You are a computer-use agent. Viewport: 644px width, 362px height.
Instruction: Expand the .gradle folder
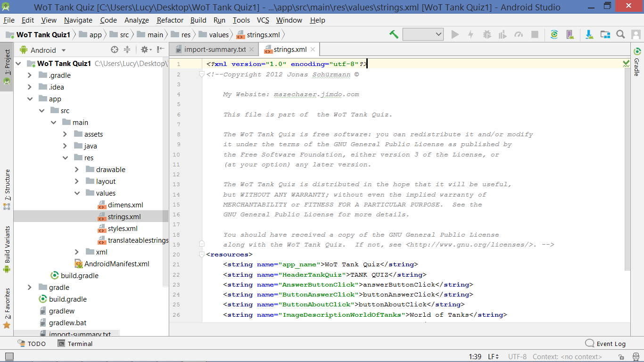(x=30, y=75)
